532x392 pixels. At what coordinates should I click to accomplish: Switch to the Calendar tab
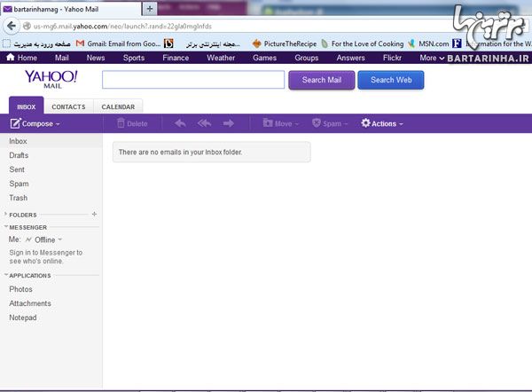coord(118,107)
